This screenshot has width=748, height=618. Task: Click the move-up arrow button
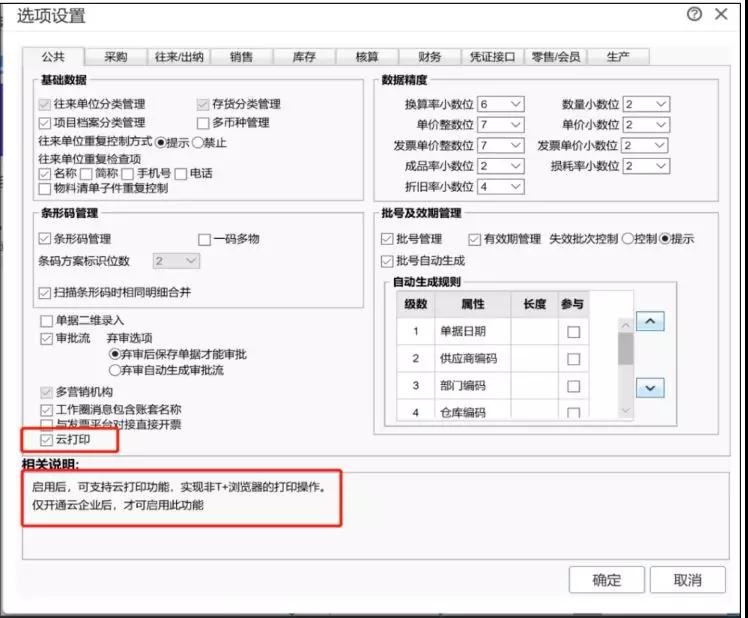(x=651, y=322)
